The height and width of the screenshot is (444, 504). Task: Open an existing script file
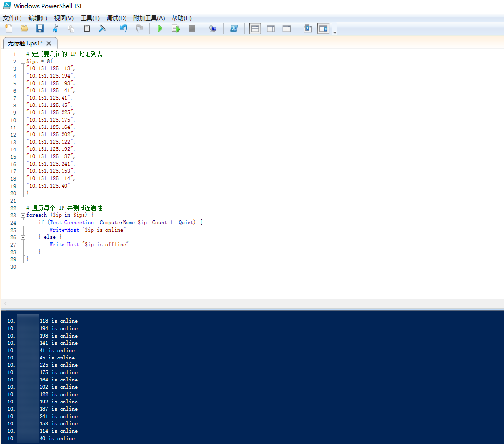point(24,29)
